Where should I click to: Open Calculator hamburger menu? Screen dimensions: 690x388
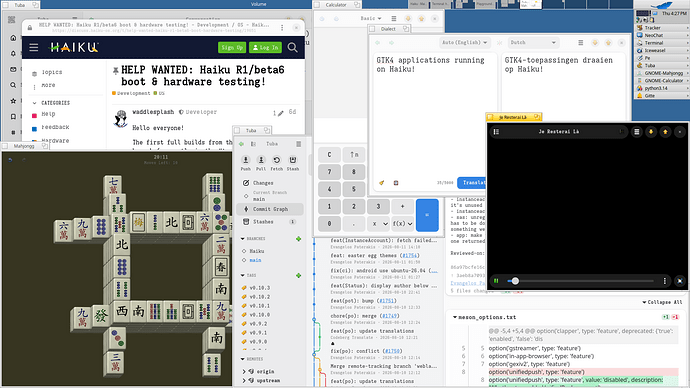click(394, 18)
